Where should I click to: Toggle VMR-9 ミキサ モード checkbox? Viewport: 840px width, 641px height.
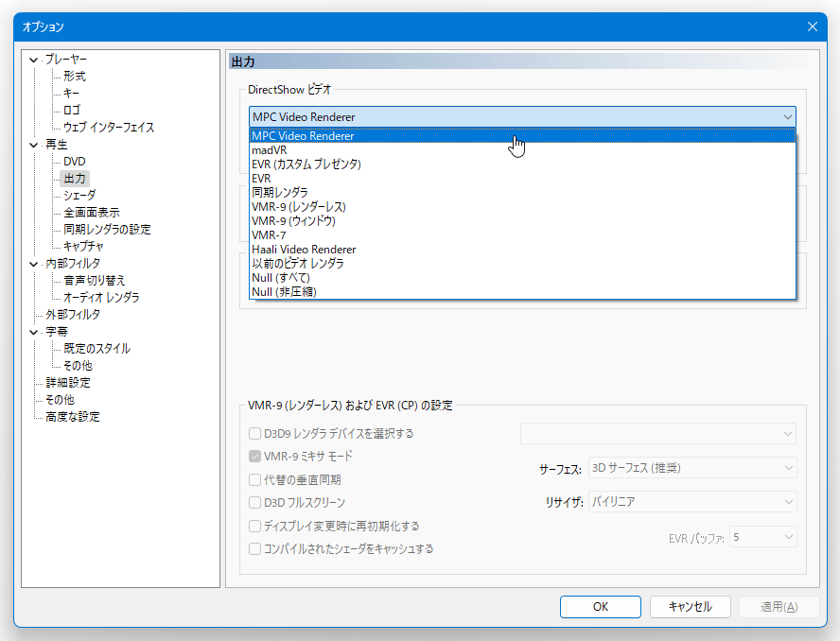(x=255, y=457)
